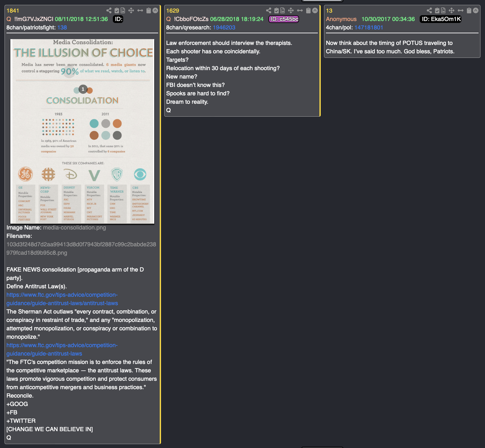Open the 8chan/qresearch post link 1946203
The height and width of the screenshot is (448, 485).
point(224,27)
